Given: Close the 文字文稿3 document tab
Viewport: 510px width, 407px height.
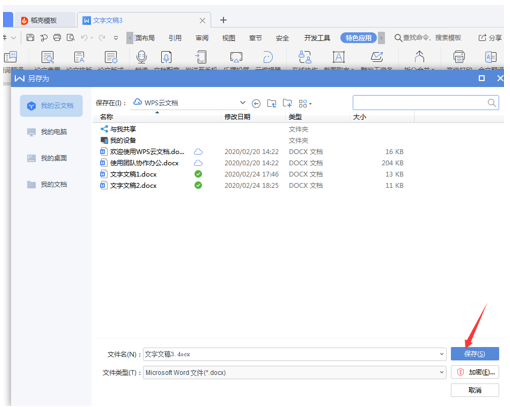Looking at the screenshot, I should coord(202,21).
